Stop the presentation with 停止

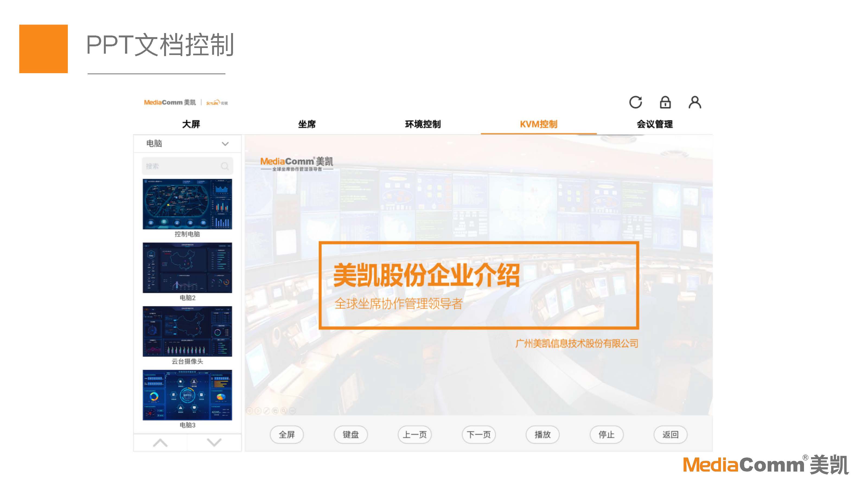point(606,434)
